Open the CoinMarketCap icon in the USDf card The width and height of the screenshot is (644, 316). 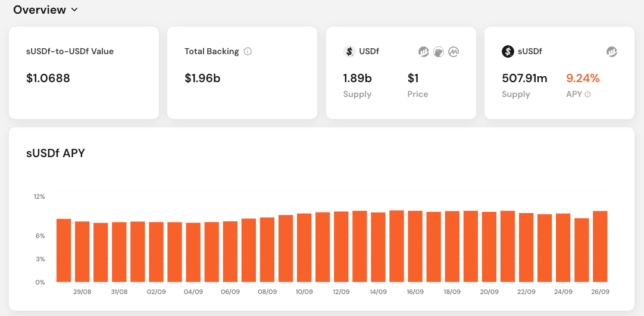coord(454,52)
